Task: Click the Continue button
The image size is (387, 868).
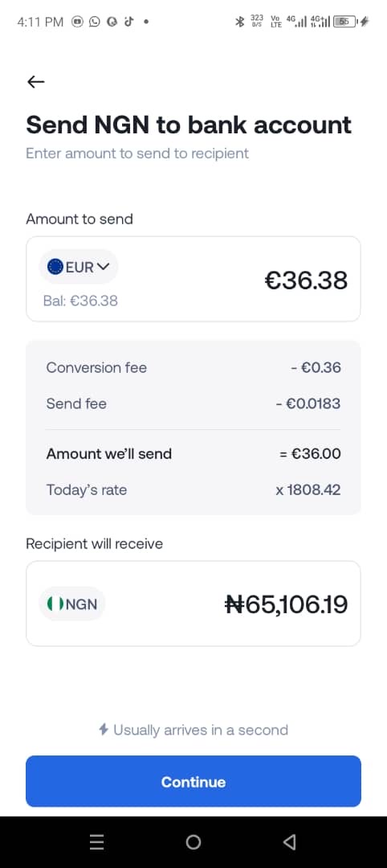Action: pyautogui.click(x=193, y=781)
